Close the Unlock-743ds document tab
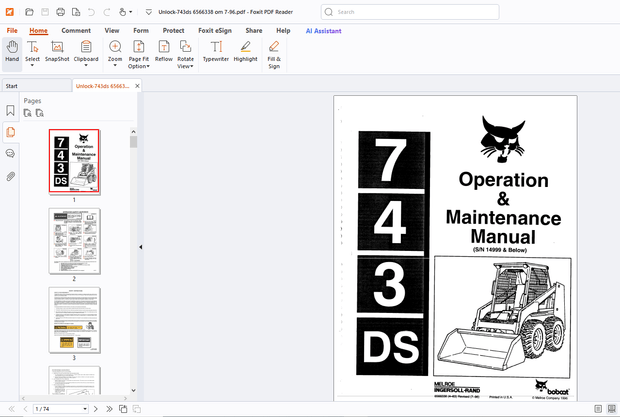 (x=137, y=86)
